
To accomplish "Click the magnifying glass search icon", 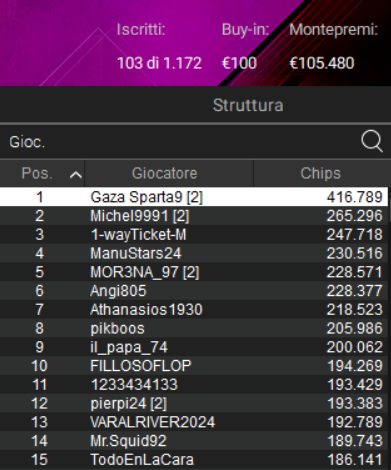I will (372, 141).
